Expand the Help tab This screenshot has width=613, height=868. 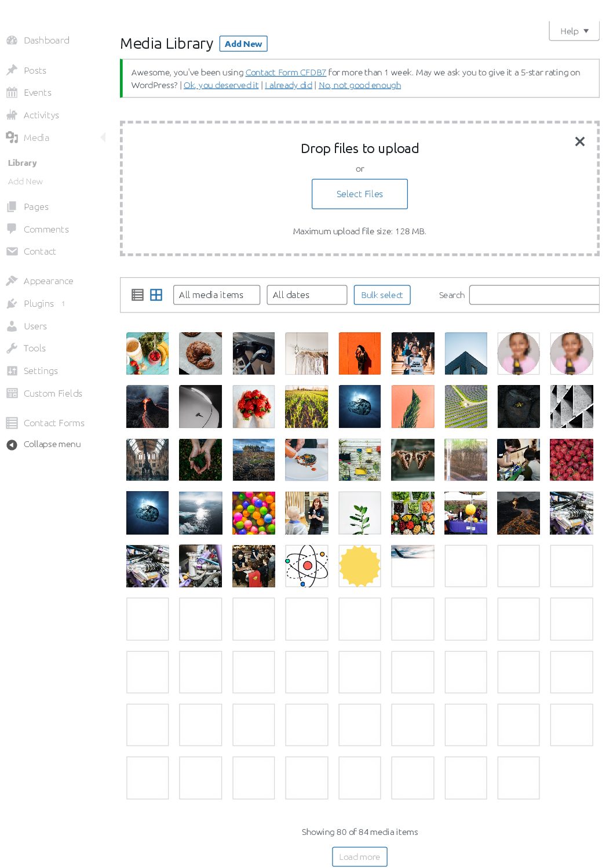click(x=574, y=31)
